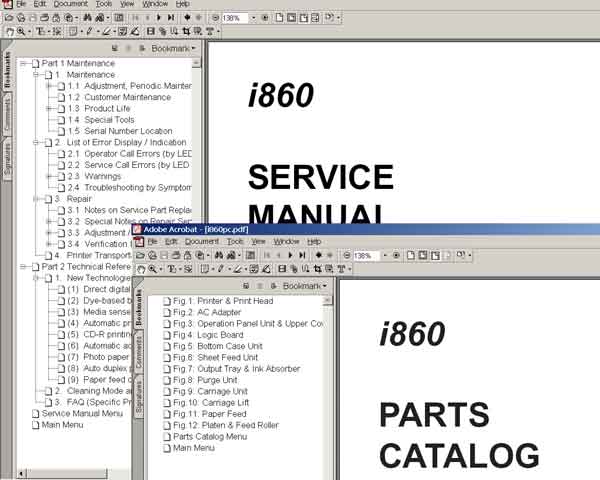
Task: Open Help menu in i860pc.pdf window
Action: (x=314, y=242)
